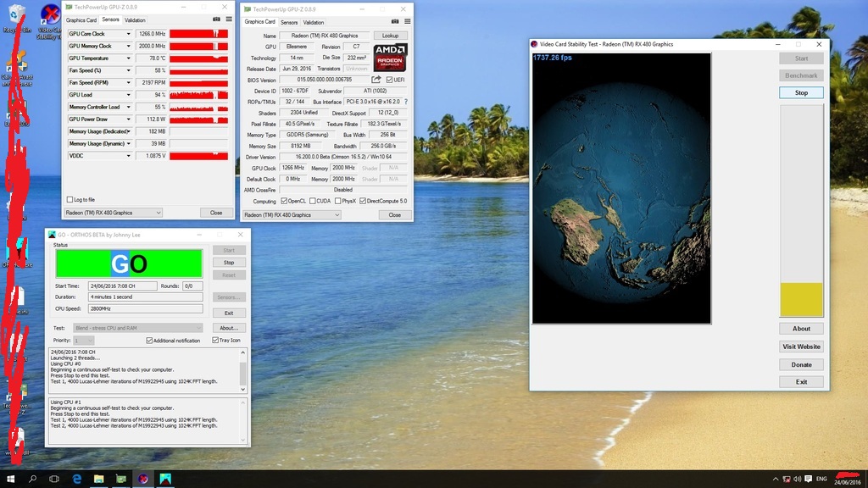Image resolution: width=868 pixels, height=488 pixels.
Task: Enable the Log to file checkbox
Action: [70, 200]
